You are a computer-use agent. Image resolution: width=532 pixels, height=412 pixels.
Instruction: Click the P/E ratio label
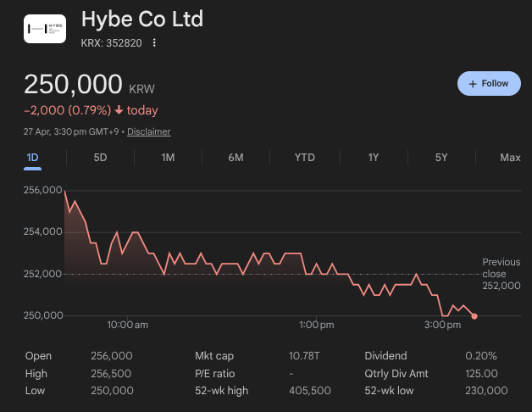tap(215, 374)
